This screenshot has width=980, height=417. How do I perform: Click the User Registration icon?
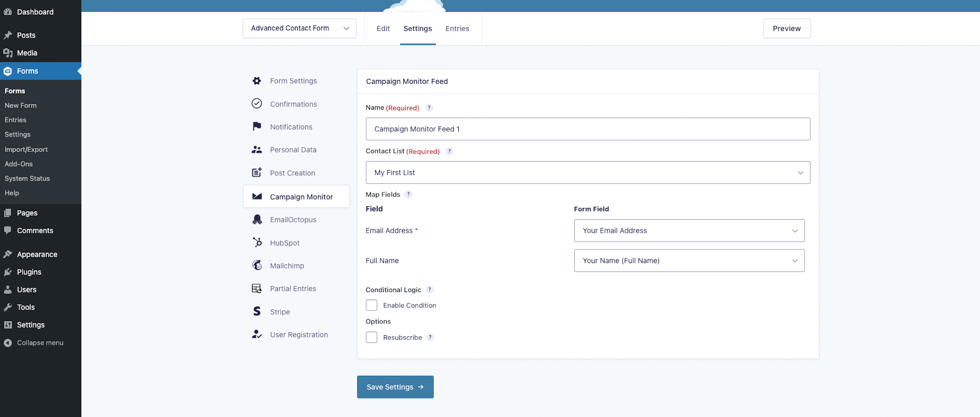[257, 334]
